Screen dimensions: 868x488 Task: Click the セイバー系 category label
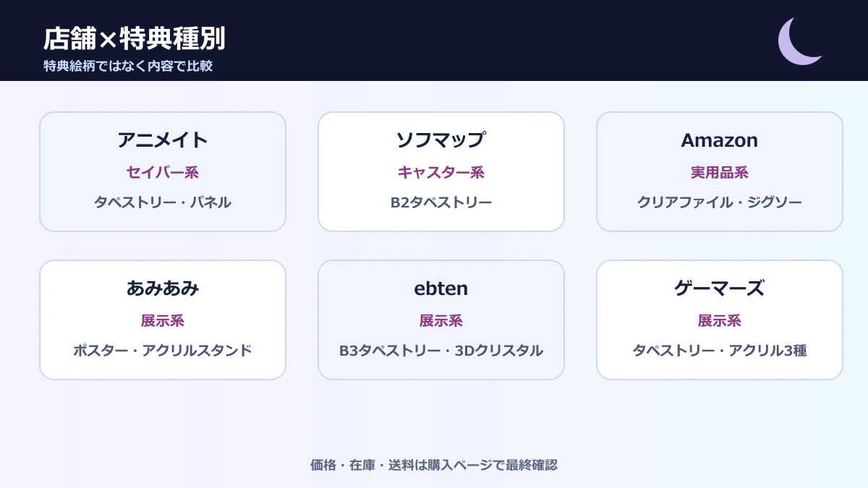[x=163, y=173]
